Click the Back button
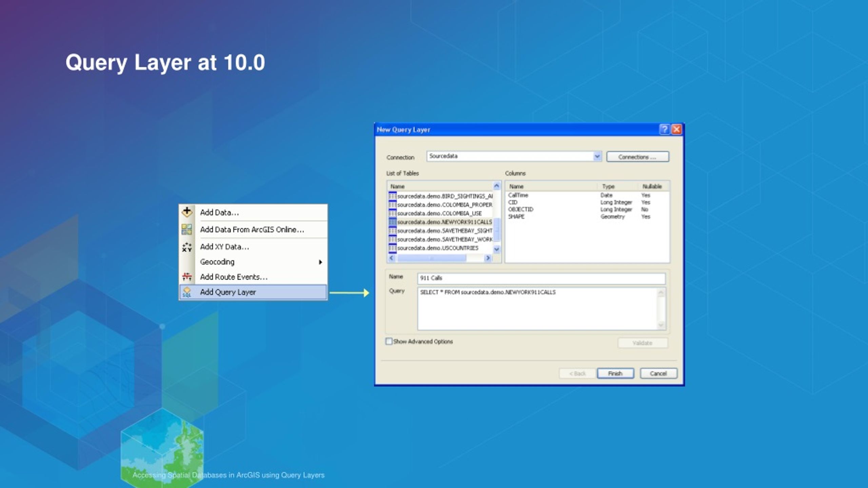868x488 pixels. [577, 373]
